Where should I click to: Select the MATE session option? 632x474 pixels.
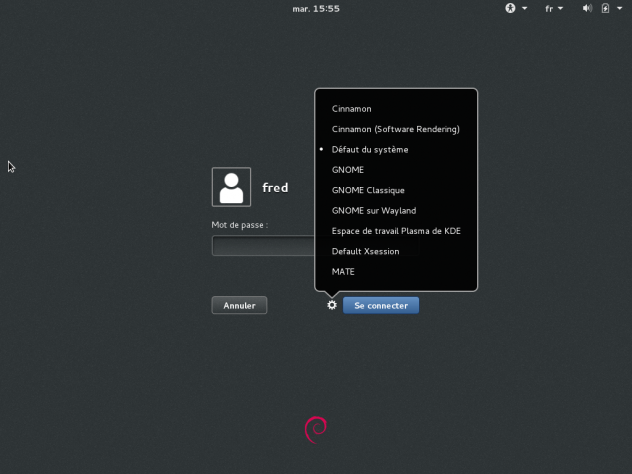point(343,271)
